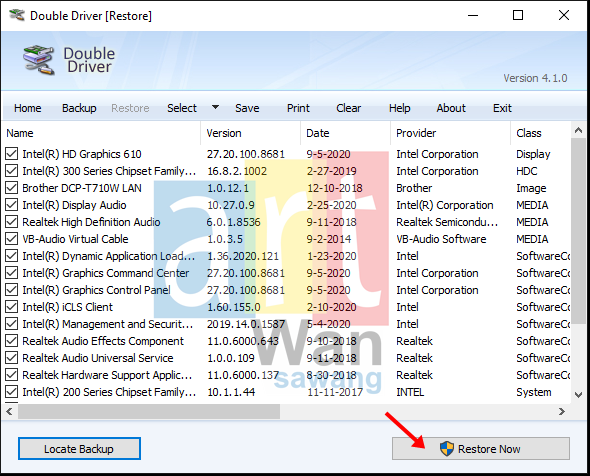Click the Restore Now button
The image size is (590, 476).
tap(481, 449)
